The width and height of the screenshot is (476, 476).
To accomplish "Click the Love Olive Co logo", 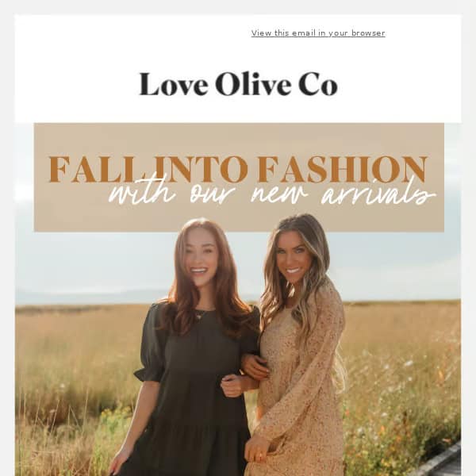I will pyautogui.click(x=238, y=84).
